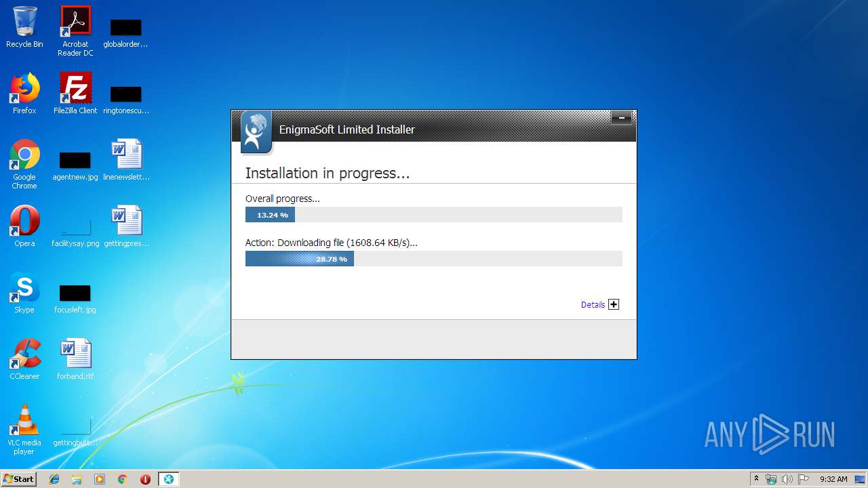This screenshot has width=868, height=488.
Task: Select the forband.rtf document
Action: pyautogui.click(x=75, y=359)
